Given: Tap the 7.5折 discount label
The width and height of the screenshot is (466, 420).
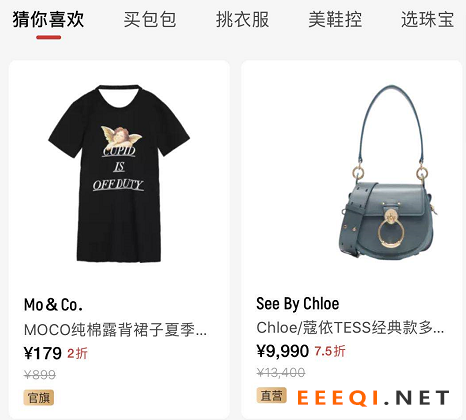Looking at the screenshot, I should (330, 351).
